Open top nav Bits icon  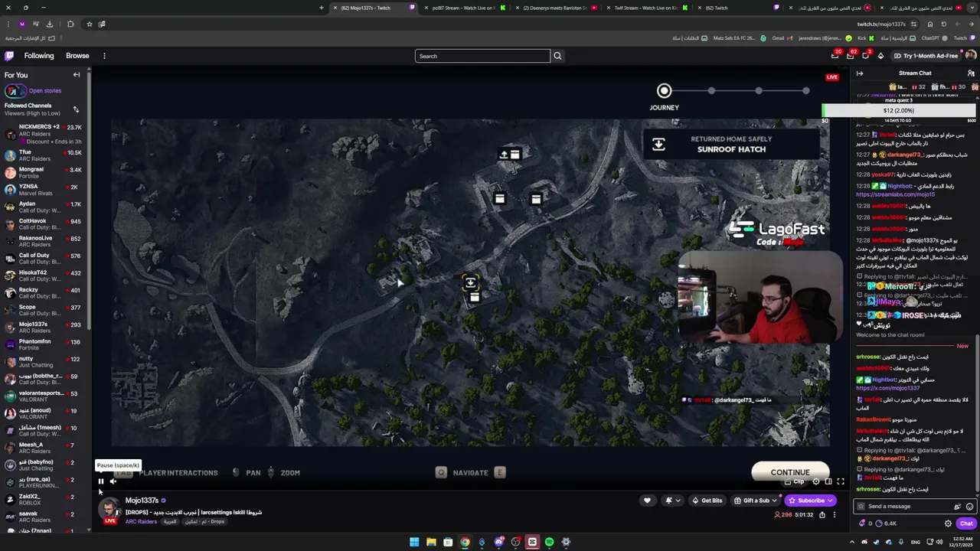(880, 56)
